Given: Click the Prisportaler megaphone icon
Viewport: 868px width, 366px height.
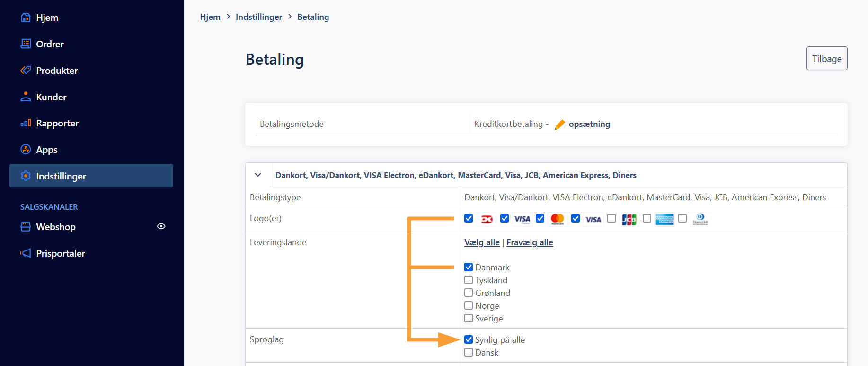Looking at the screenshot, I should tap(26, 253).
